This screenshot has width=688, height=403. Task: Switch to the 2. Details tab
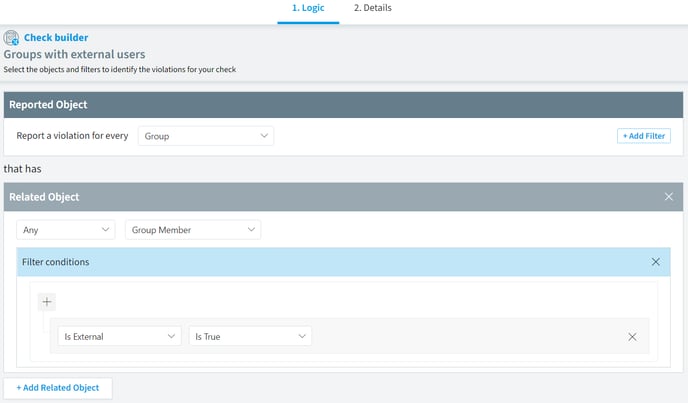tap(373, 8)
